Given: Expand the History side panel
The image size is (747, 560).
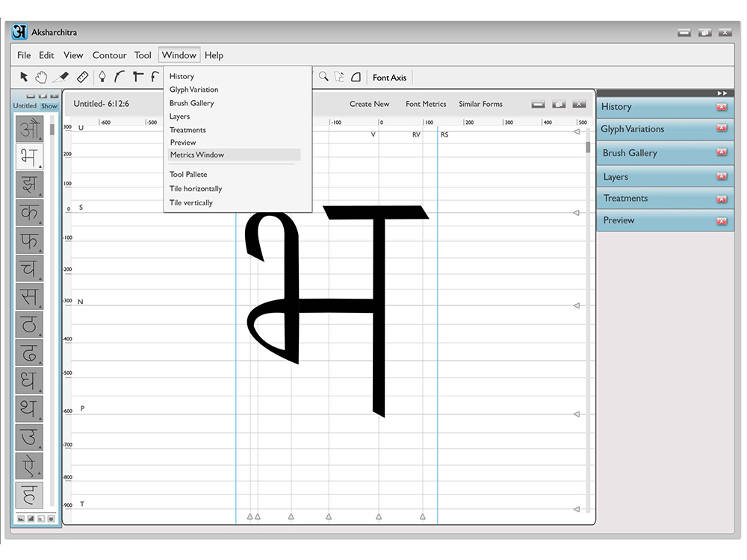Looking at the screenshot, I should (665, 107).
